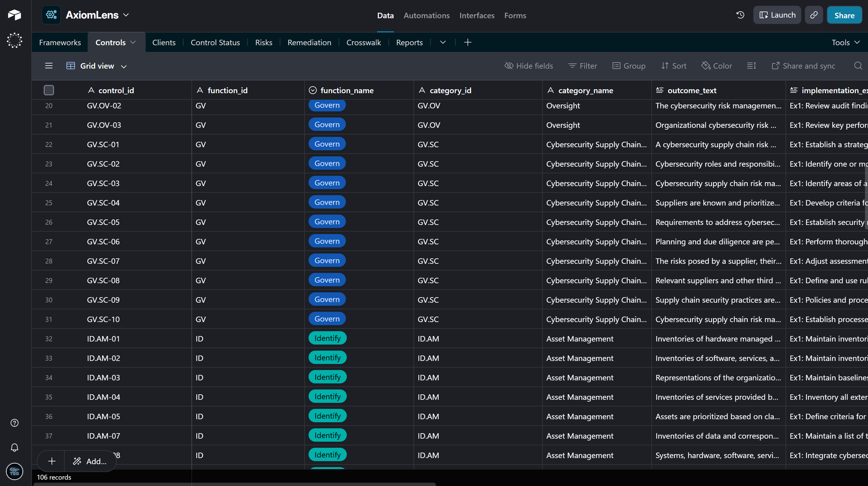This screenshot has width=868, height=486.
Task: Click the Launch button
Action: 777,15
